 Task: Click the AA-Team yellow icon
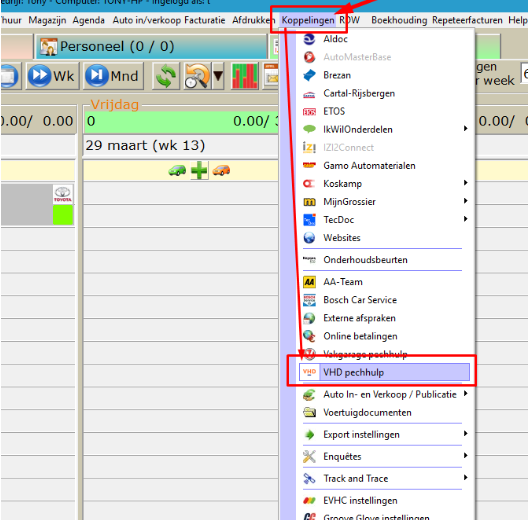pos(309,282)
